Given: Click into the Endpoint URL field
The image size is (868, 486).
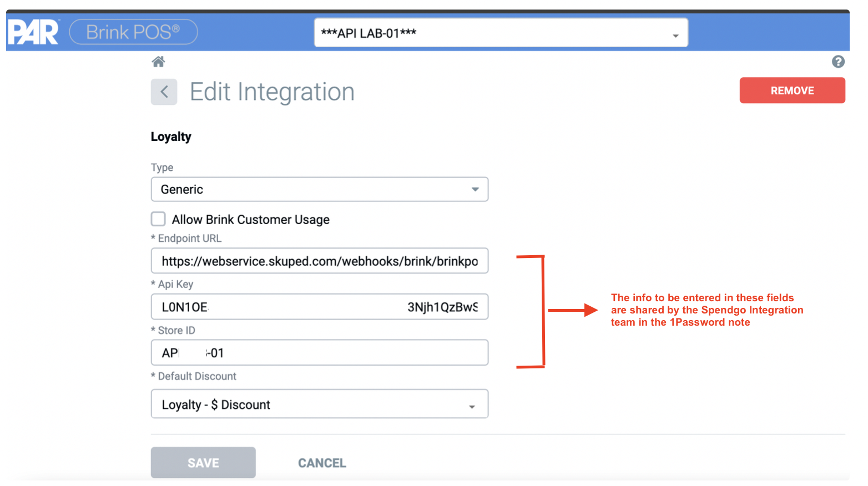Looking at the screenshot, I should (319, 261).
